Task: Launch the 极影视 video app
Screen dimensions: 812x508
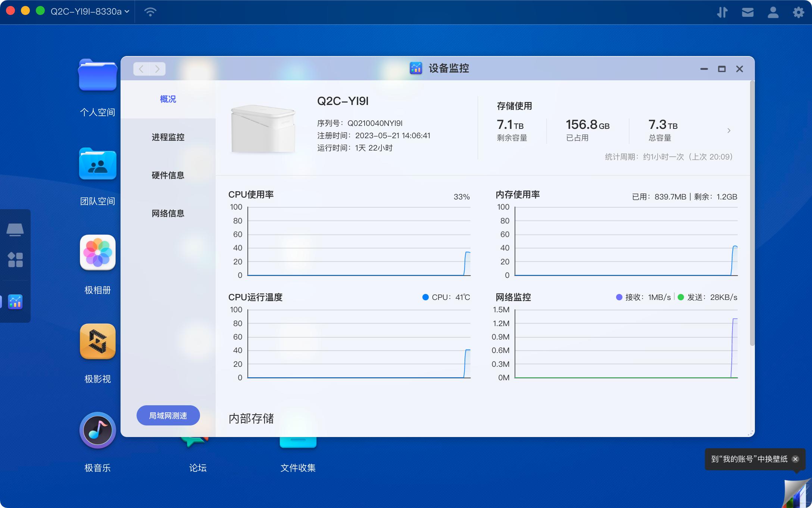Action: 97,342
